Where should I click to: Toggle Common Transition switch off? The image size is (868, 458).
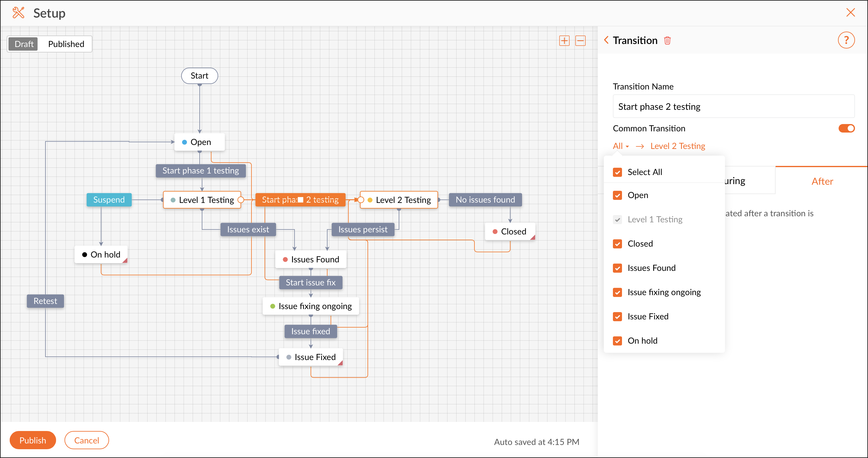pos(846,128)
